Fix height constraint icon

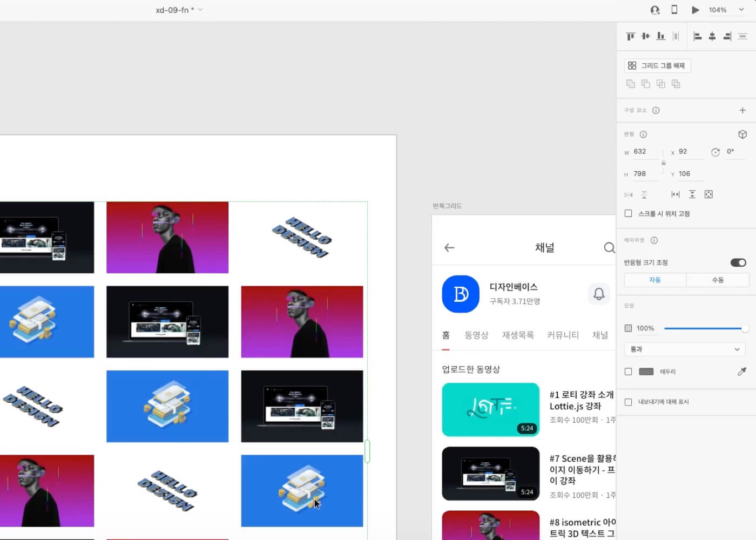[692, 194]
